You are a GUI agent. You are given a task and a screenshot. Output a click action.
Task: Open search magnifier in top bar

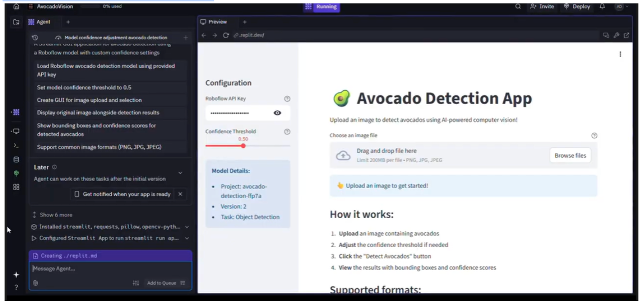518,7
